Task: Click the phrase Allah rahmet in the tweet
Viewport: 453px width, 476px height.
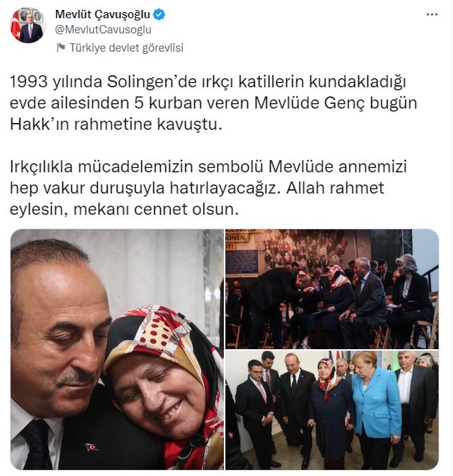Action: coord(335,188)
